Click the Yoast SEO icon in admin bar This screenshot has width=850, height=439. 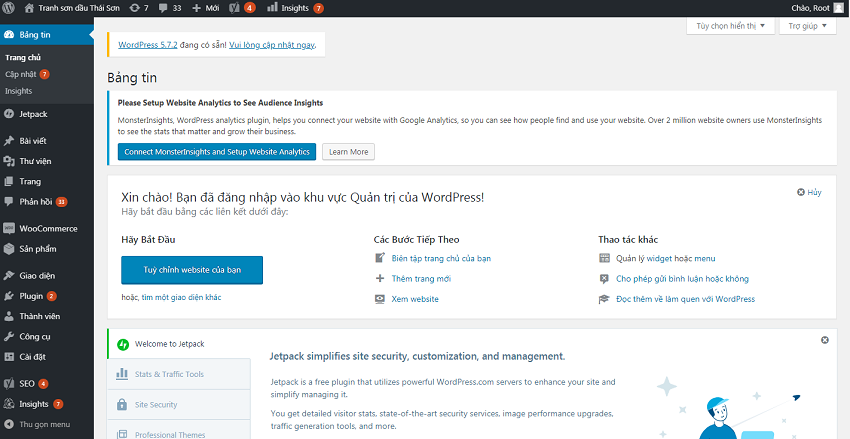click(x=233, y=7)
